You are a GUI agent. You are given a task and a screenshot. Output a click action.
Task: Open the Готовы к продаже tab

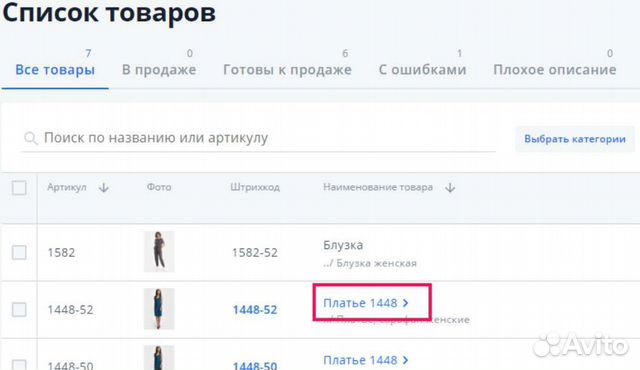tap(287, 69)
